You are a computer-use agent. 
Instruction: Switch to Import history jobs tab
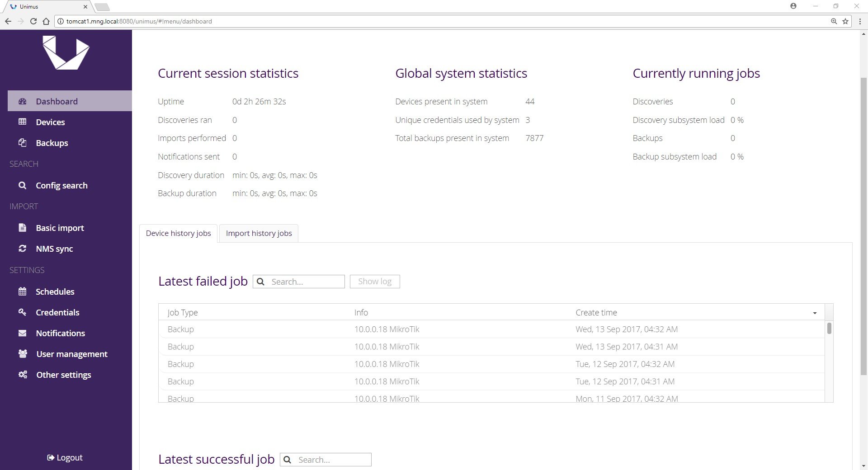click(x=259, y=233)
